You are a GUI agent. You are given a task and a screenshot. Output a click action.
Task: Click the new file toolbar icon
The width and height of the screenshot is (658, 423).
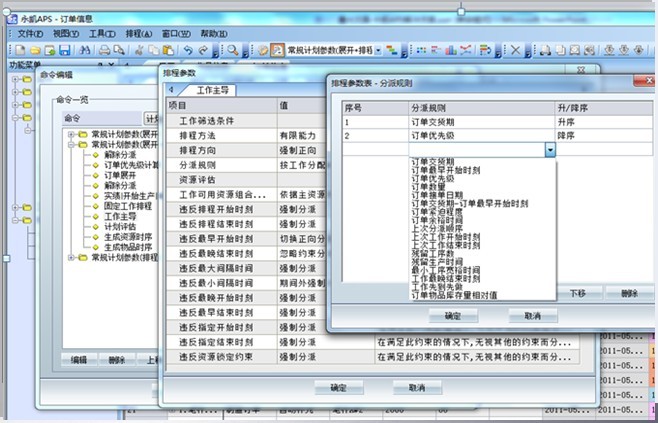(21, 49)
